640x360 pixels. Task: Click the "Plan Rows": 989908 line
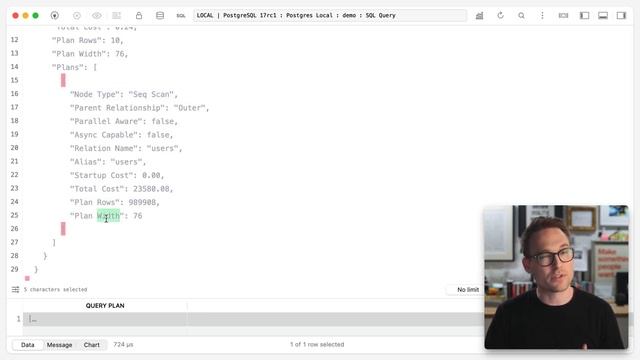coord(115,202)
